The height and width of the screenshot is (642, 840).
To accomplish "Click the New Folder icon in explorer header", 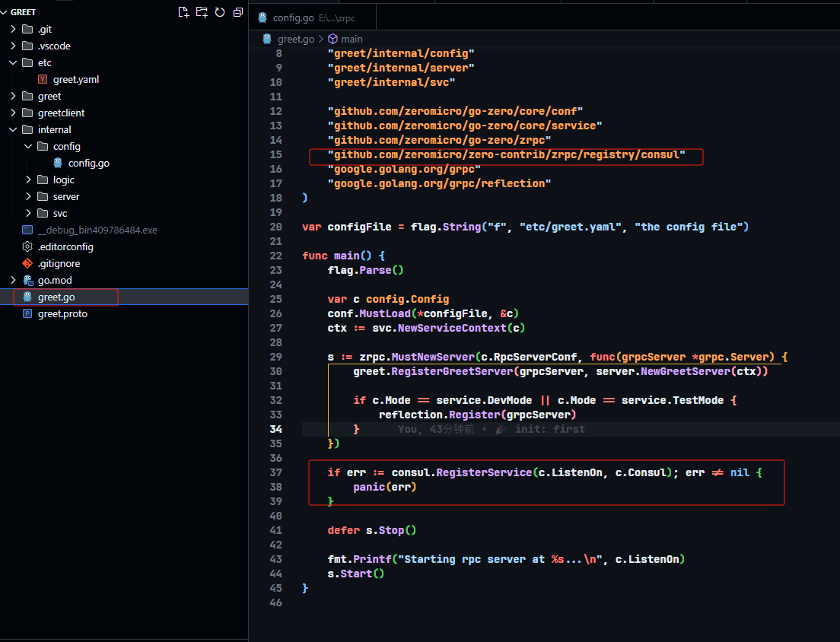I will 202,12.
